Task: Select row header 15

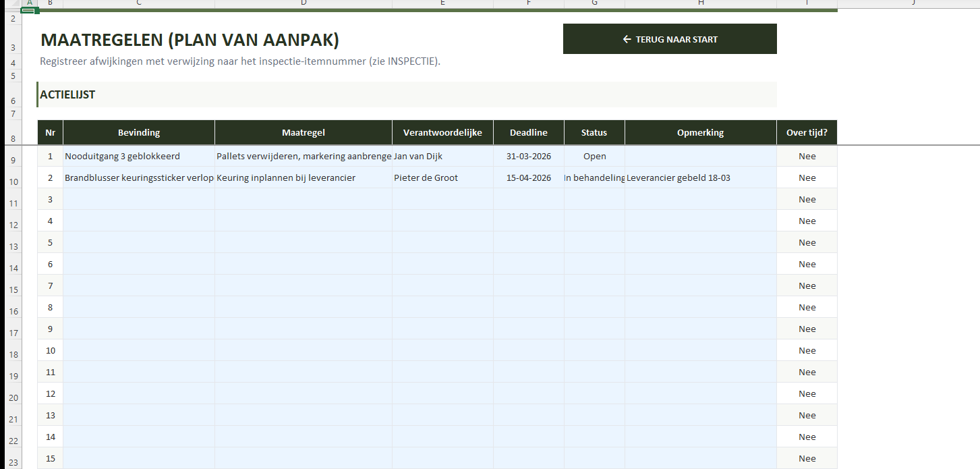Action: [13, 290]
